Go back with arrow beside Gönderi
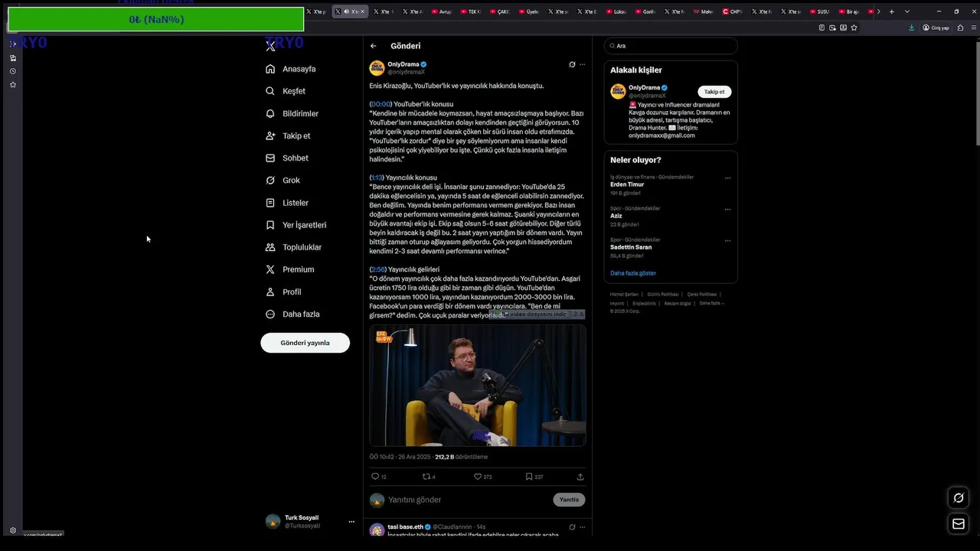Image resolution: width=980 pixels, height=551 pixels. pyautogui.click(x=373, y=46)
